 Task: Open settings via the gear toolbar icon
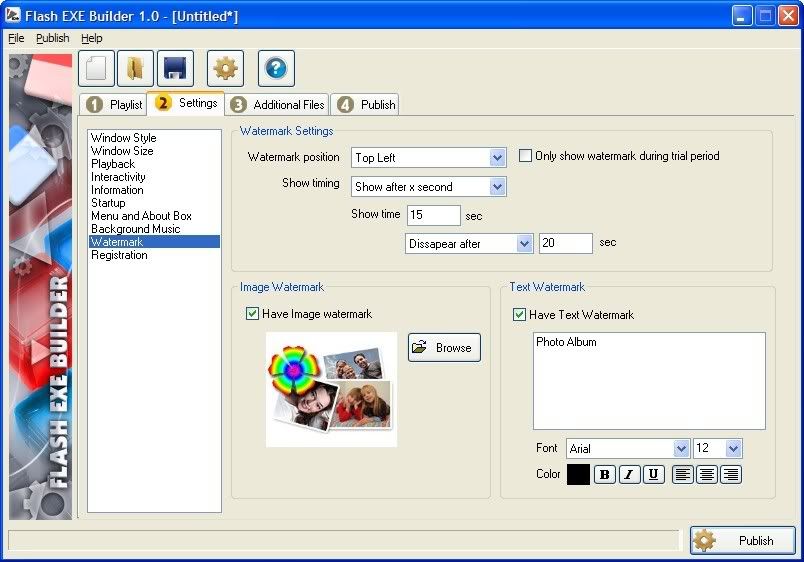tap(225, 69)
